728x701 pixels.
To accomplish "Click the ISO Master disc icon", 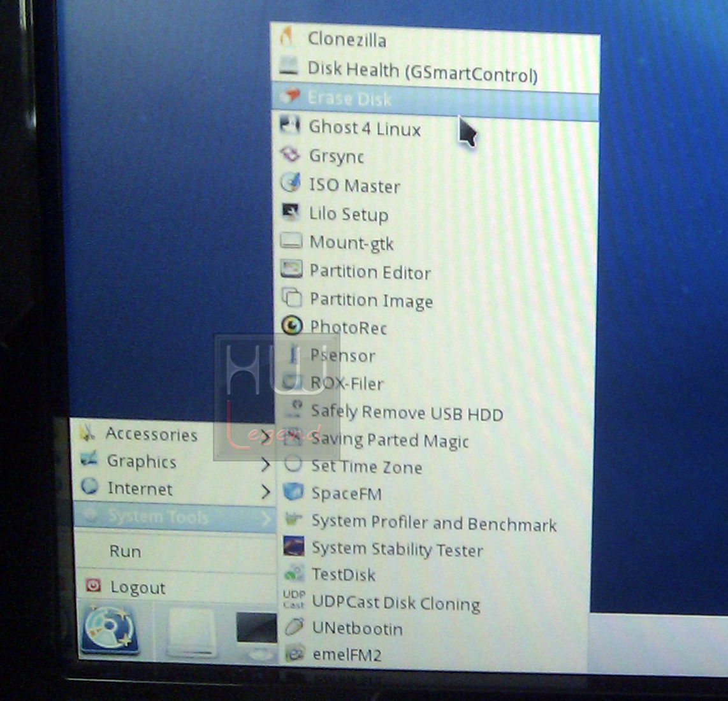I will (x=291, y=182).
